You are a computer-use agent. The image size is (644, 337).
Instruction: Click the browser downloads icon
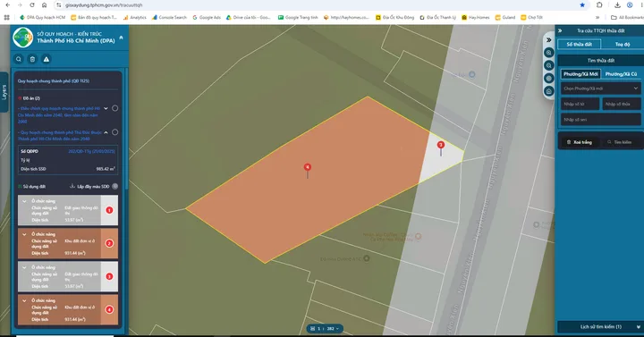tap(617, 5)
